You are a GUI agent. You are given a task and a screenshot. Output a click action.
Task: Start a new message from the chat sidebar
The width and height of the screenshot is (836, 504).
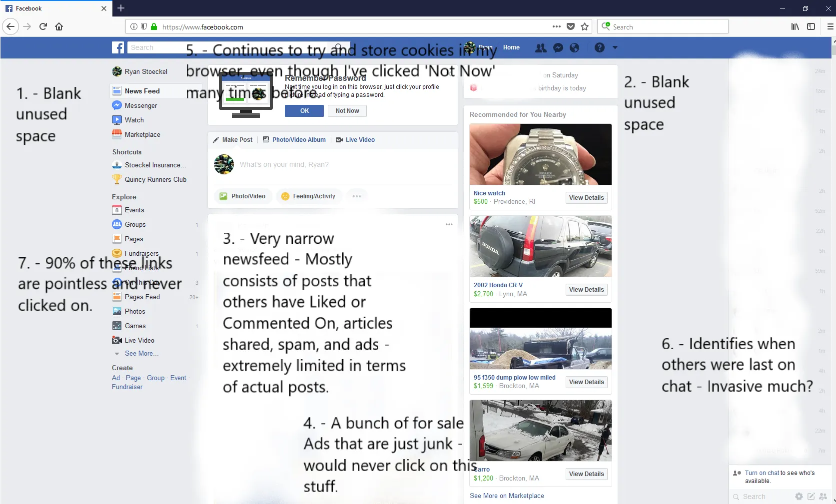[x=811, y=497]
